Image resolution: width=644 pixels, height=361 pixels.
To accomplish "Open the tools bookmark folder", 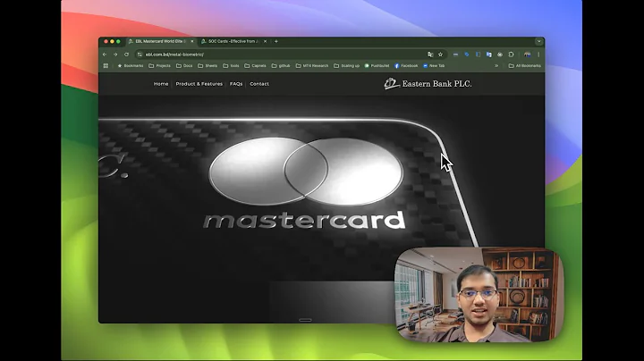I will (x=231, y=65).
